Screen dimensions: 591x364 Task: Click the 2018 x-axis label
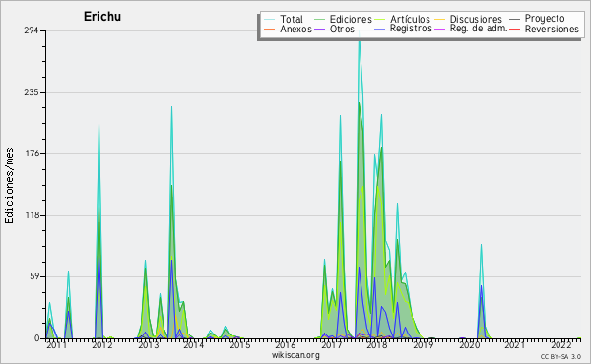click(377, 344)
